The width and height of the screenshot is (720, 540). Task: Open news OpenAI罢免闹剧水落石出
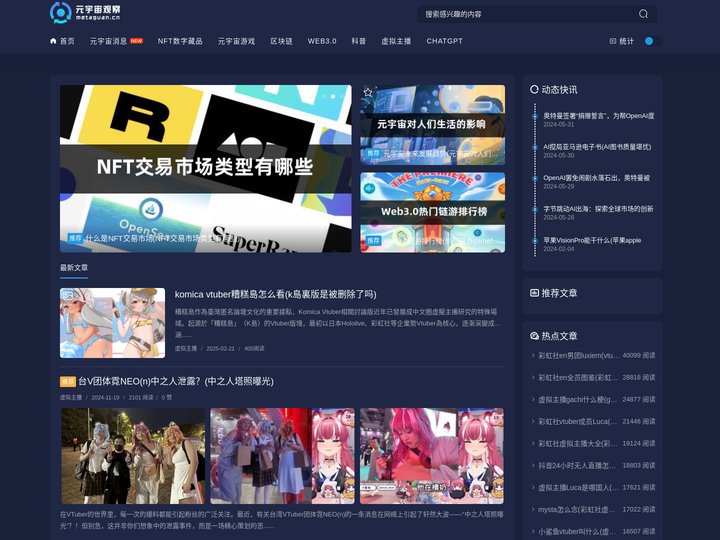[596, 178]
